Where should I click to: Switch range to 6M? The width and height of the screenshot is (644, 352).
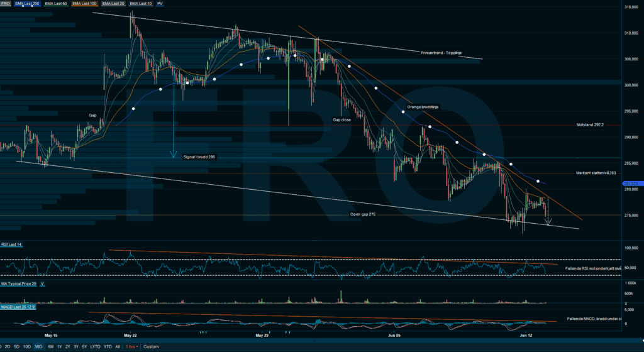pos(50,347)
